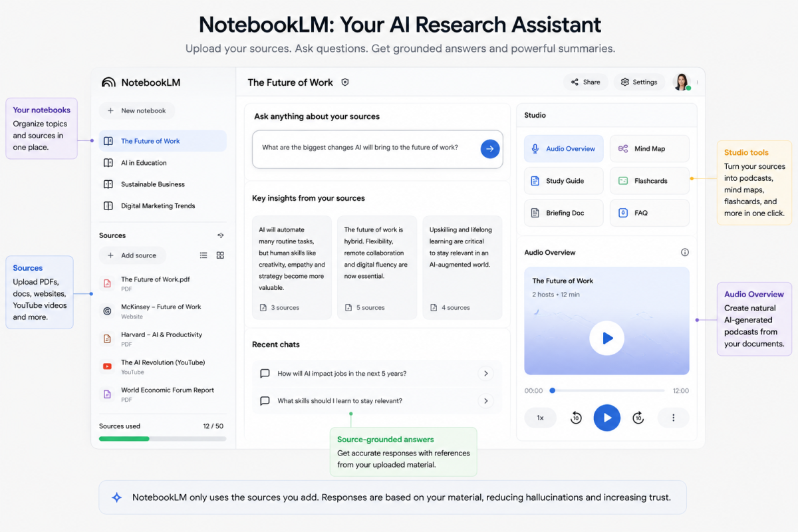Image resolution: width=798 pixels, height=532 pixels.
Task: Select The Future of Work notebook
Action: [x=162, y=141]
